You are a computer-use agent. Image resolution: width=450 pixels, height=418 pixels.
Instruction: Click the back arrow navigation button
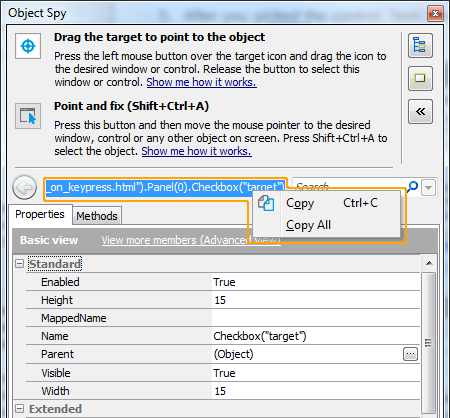coord(25,187)
